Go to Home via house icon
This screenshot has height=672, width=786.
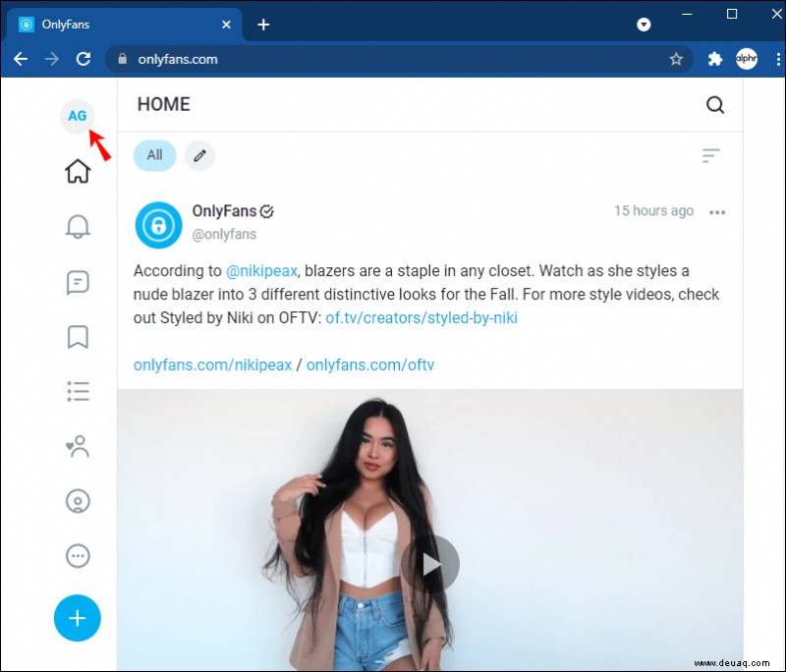point(78,171)
